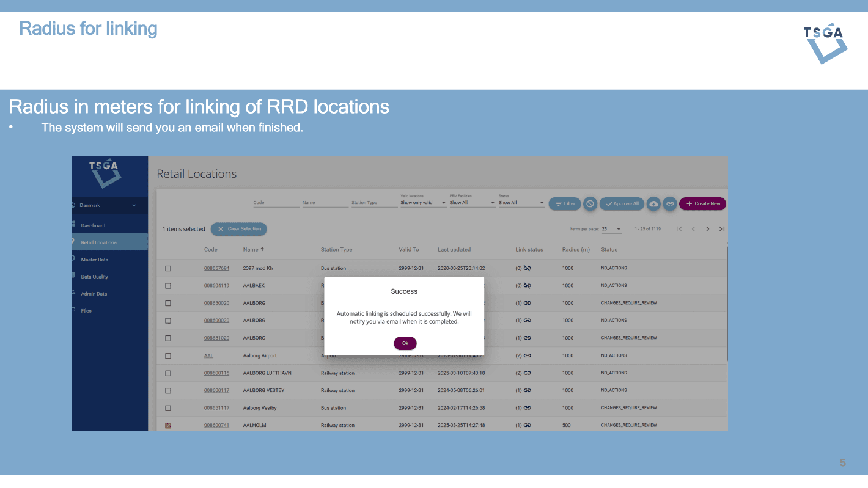Check the AALBORG LUFTHAVN row checkbox
The width and height of the screenshot is (868, 488).
168,373
